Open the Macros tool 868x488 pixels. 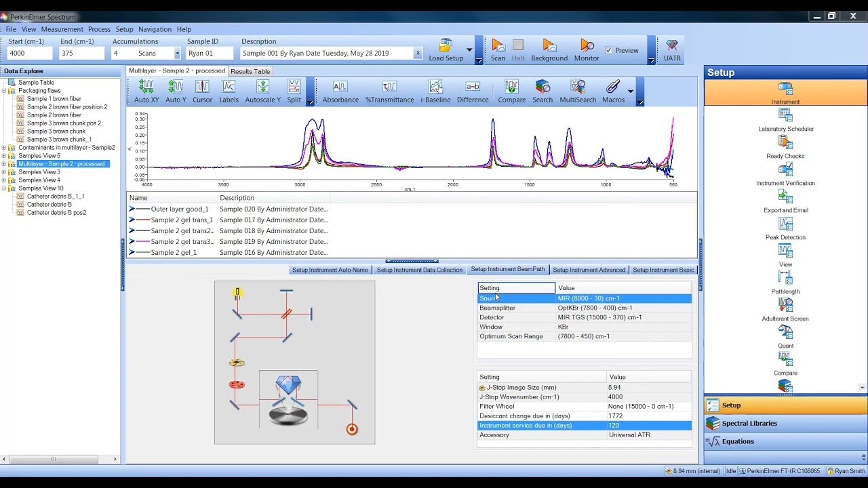[x=613, y=91]
